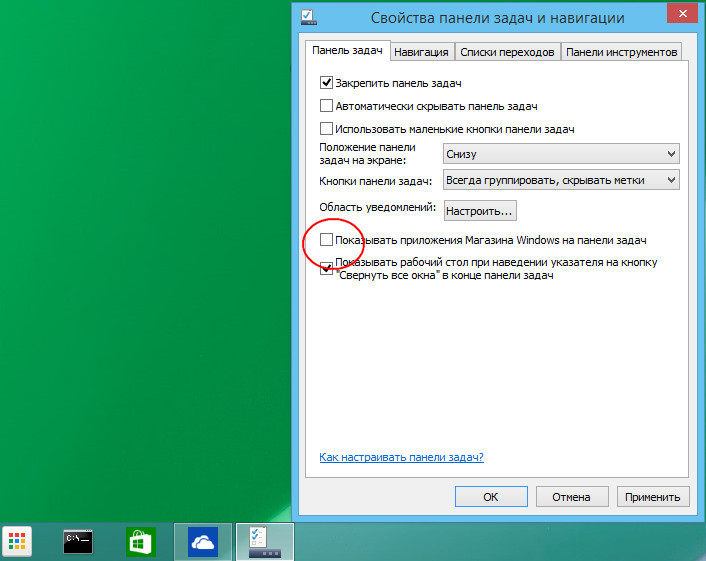Open the Windows Store taskbar icon
Viewport: 706px width, 561px height.
point(141,542)
